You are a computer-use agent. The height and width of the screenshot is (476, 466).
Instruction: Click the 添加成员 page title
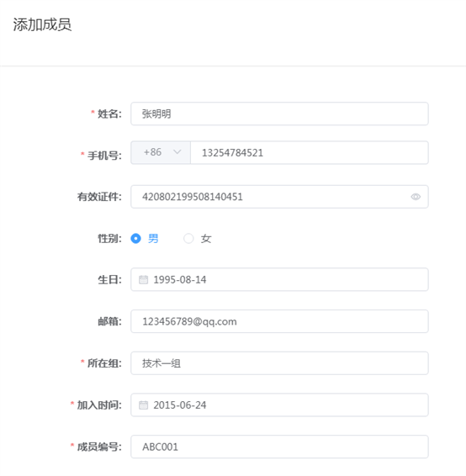pos(42,24)
